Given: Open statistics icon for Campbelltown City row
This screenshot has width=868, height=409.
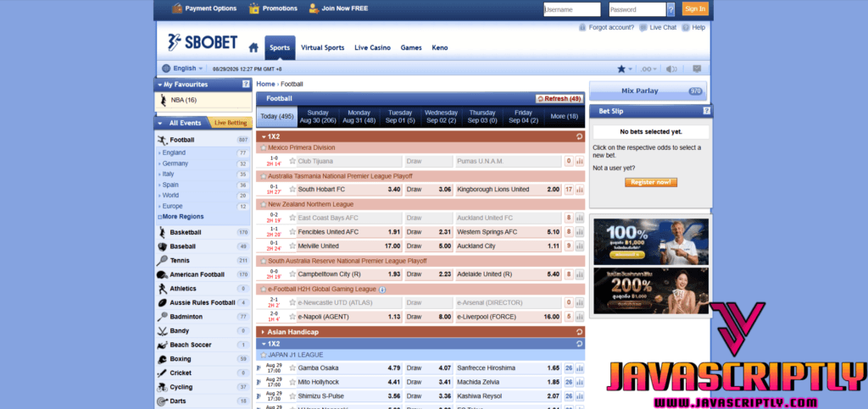Looking at the screenshot, I should 580,274.
